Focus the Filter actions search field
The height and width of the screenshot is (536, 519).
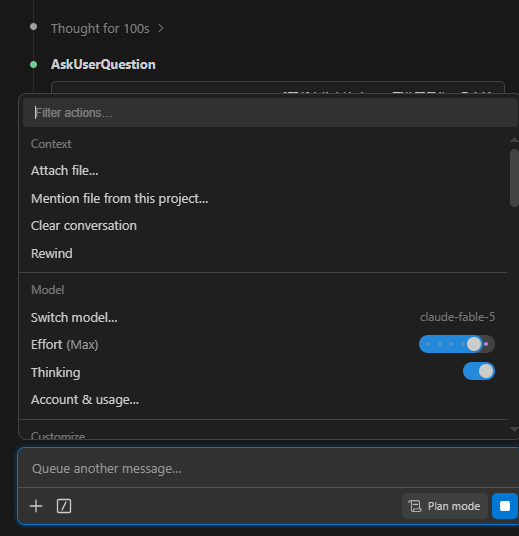point(270,113)
